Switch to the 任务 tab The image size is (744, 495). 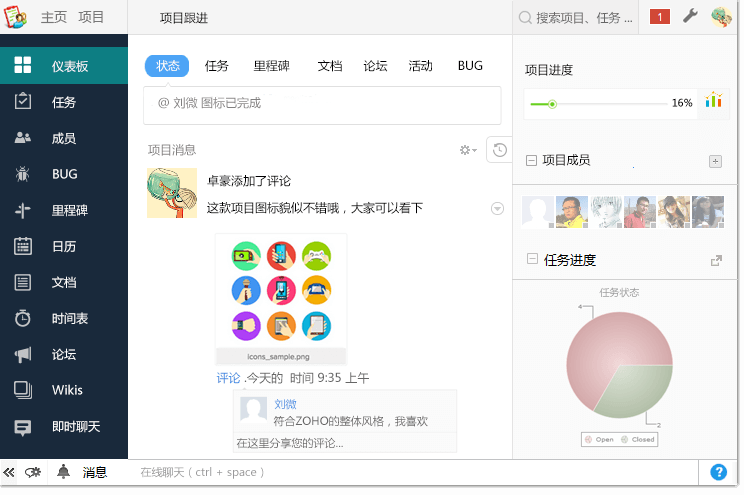pos(217,65)
